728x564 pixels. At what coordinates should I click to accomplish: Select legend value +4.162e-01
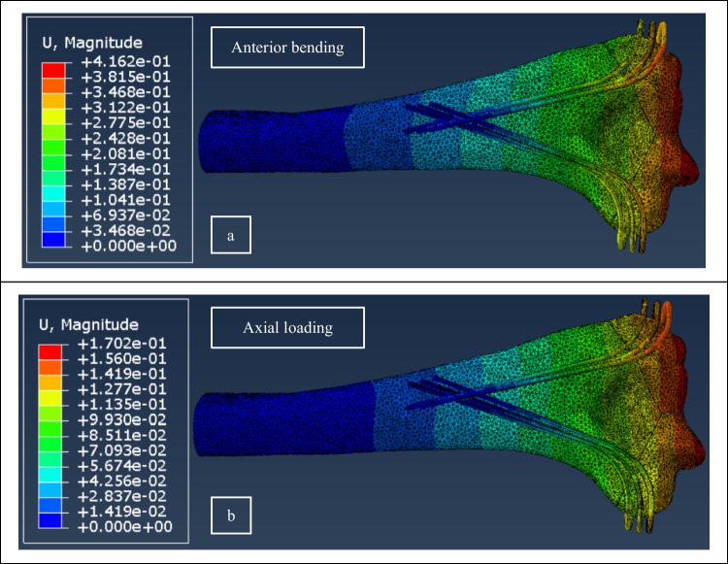(x=126, y=62)
